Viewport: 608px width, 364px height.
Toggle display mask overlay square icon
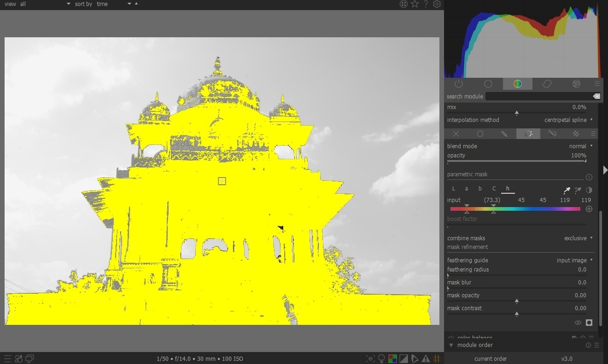pos(589,322)
